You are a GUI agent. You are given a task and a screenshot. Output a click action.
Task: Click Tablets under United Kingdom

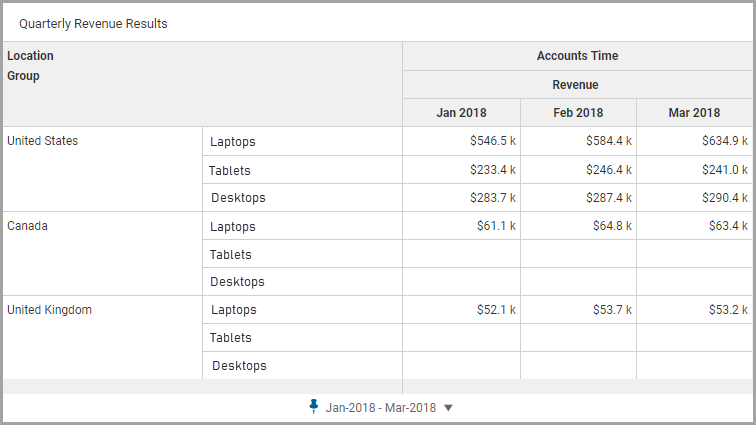(x=230, y=338)
